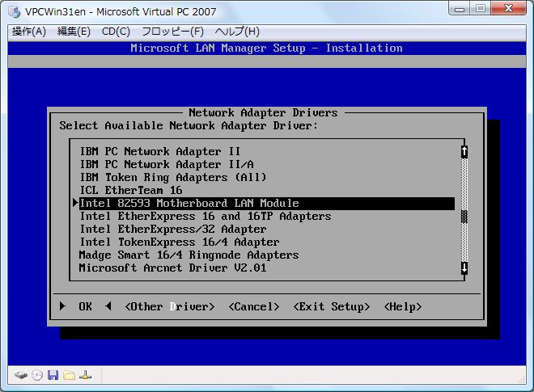The height and width of the screenshot is (392, 534).
Task: Select IBM PC Network Adapter II/A
Action: click(x=267, y=164)
